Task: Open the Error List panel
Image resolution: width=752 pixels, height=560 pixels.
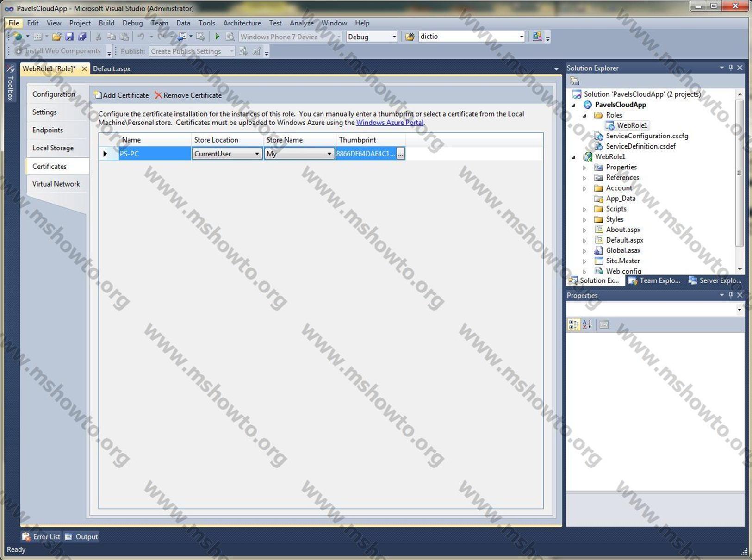Action: tap(41, 537)
